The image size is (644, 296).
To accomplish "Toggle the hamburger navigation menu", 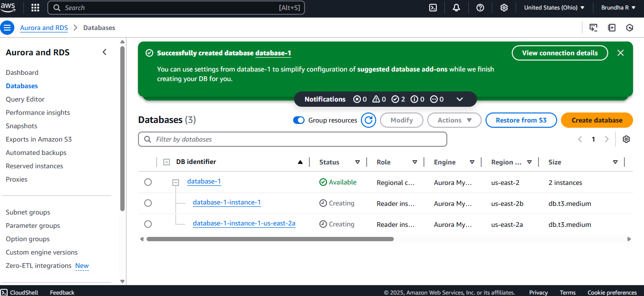I will [7, 28].
